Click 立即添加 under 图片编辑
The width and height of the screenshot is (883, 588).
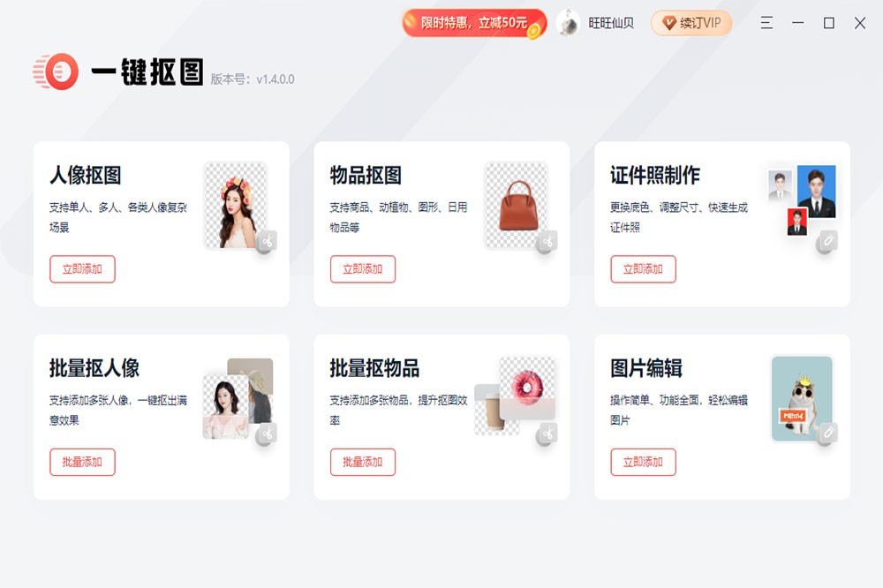coord(643,463)
